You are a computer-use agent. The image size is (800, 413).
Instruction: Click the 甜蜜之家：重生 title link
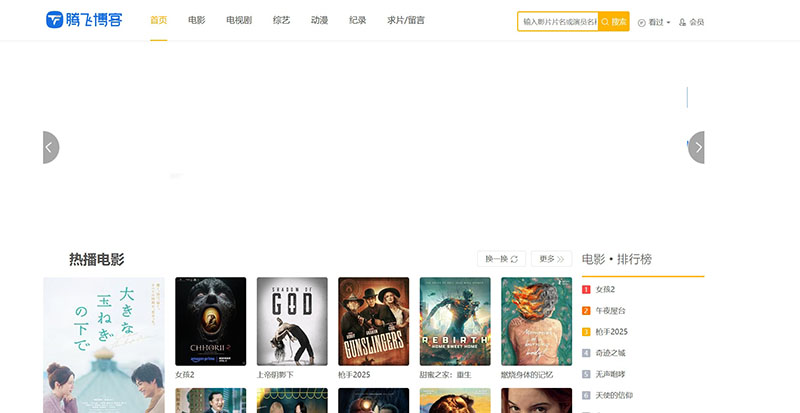click(446, 375)
